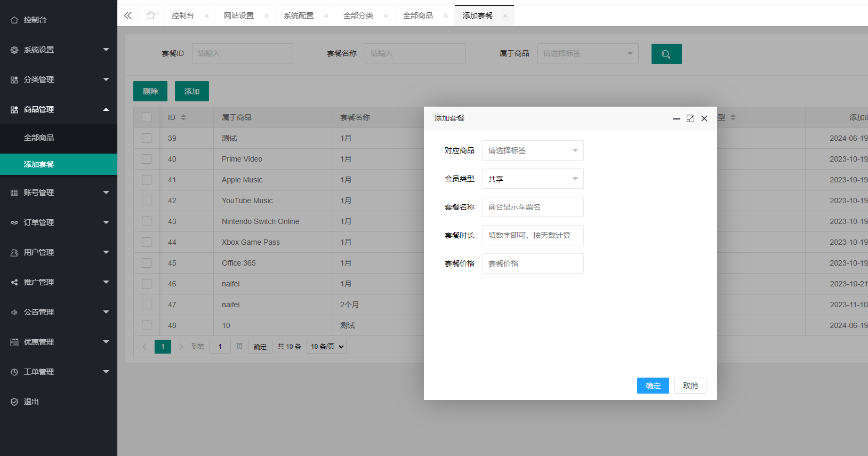Click the green 删除 button
Screen dimensions: 868x456
pos(150,91)
